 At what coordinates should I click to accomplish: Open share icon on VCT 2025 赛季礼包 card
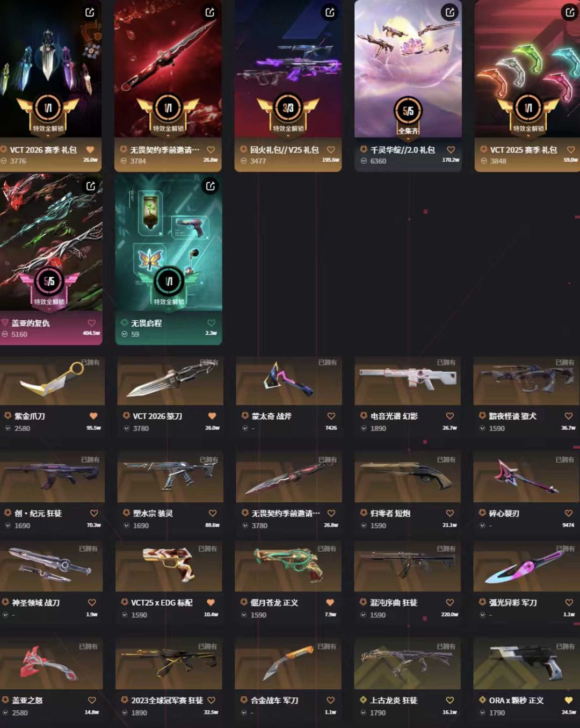(570, 12)
